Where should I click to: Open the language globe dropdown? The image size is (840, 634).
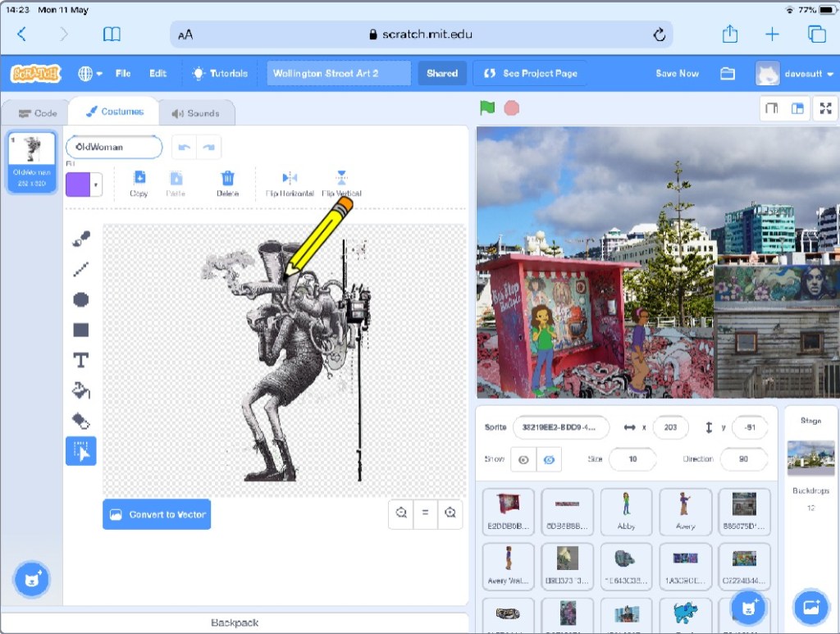(x=89, y=73)
